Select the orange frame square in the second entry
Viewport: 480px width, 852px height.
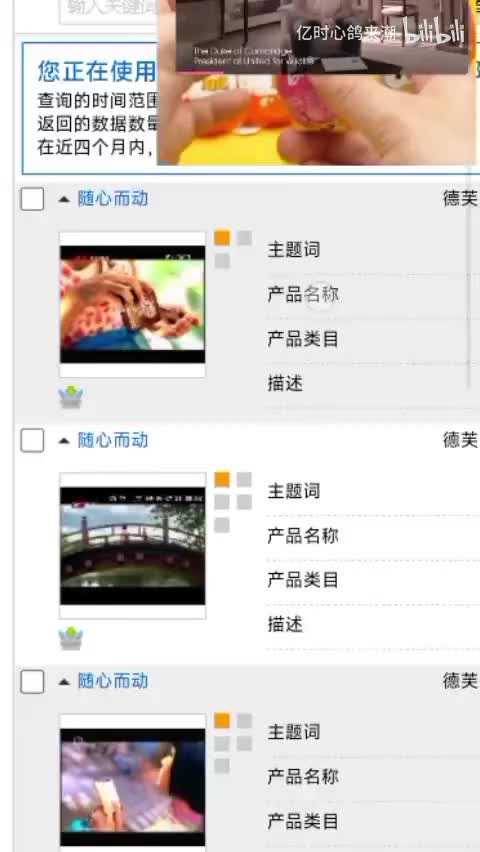(222, 479)
